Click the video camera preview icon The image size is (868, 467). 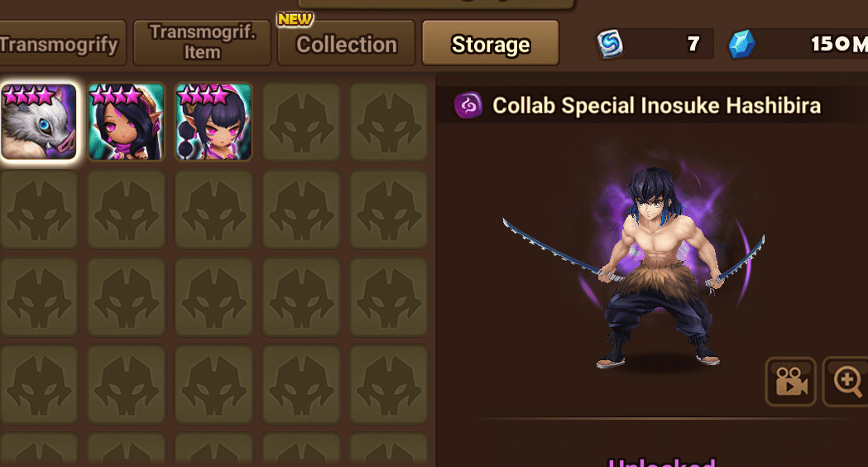[790, 382]
